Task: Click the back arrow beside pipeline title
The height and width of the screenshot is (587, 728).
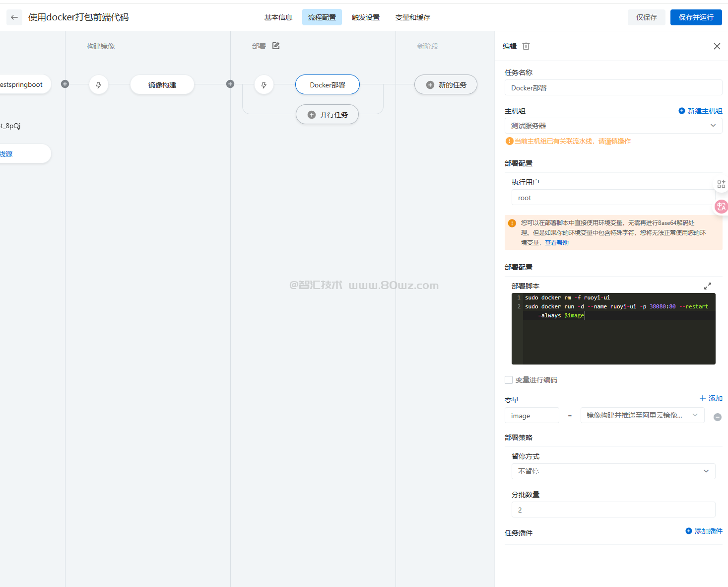Action: coord(14,17)
